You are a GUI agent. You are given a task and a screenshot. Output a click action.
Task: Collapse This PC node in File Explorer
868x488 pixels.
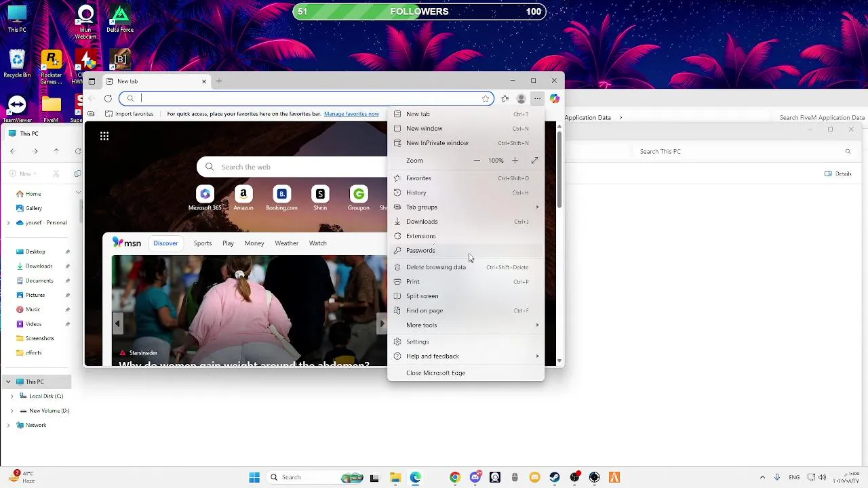(x=8, y=382)
